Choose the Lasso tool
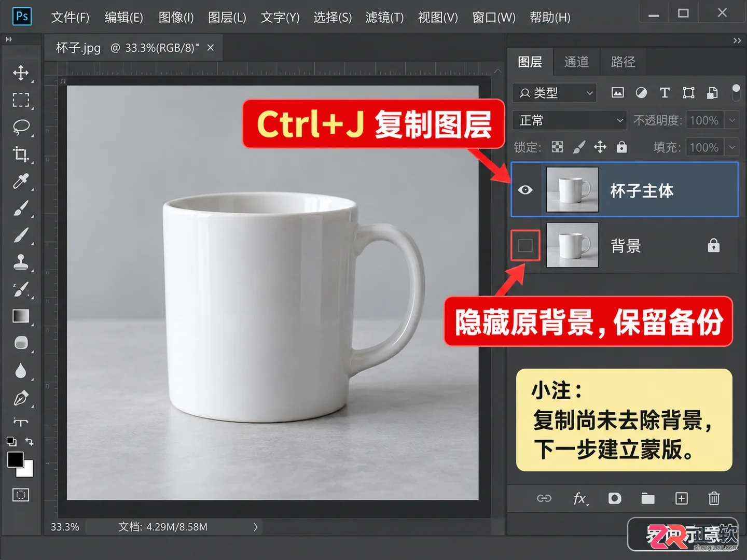Viewport: 747px width, 560px height. coord(21,127)
